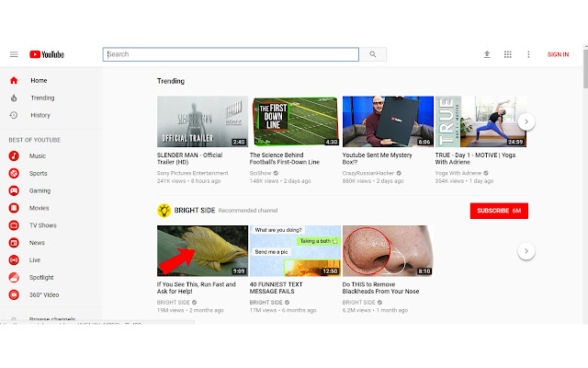Image resolution: width=588 pixels, height=368 pixels.
Task: Open The First Down Line thumbnail
Action: click(x=295, y=121)
